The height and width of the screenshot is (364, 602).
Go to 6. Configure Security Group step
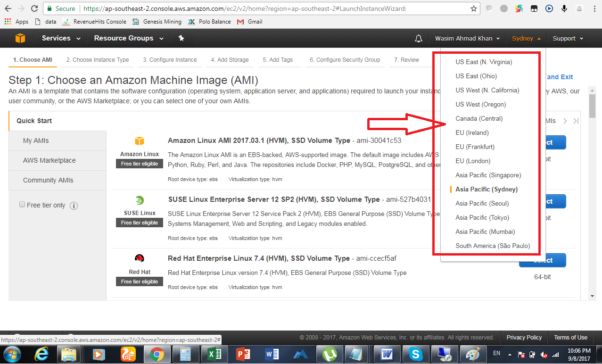coord(345,60)
